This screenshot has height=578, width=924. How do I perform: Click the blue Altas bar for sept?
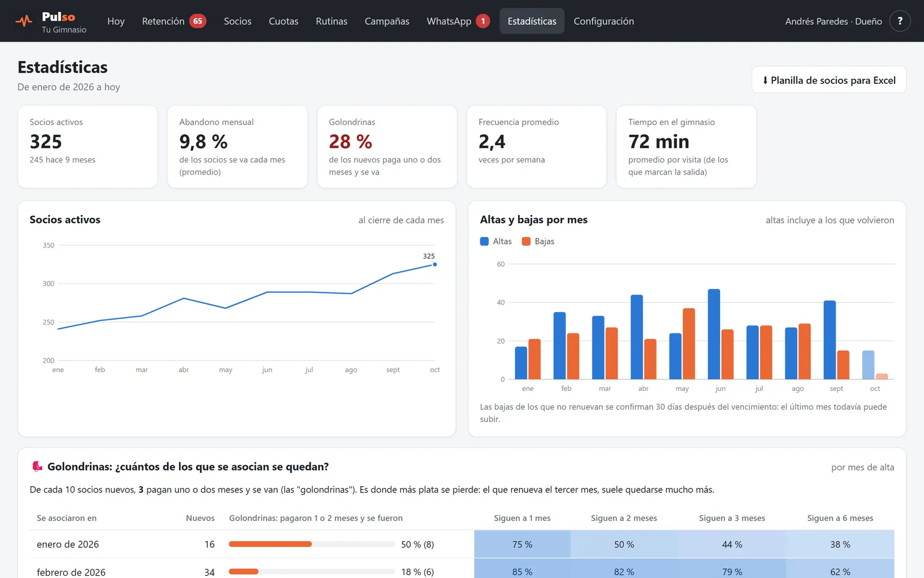pos(830,340)
